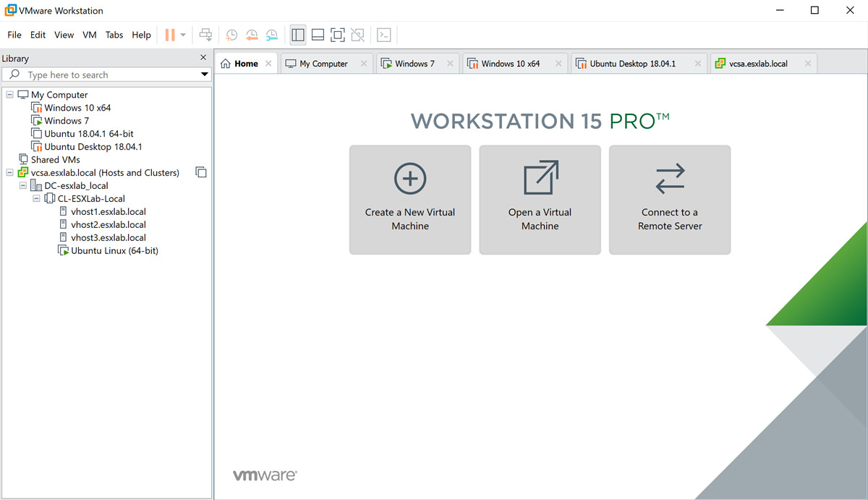Viewport: 868px width, 500px height.
Task: Close the Windows 7 tab
Action: click(x=450, y=64)
